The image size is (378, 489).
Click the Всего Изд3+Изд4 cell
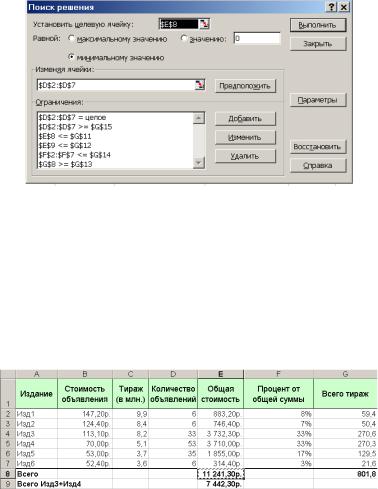(49, 484)
